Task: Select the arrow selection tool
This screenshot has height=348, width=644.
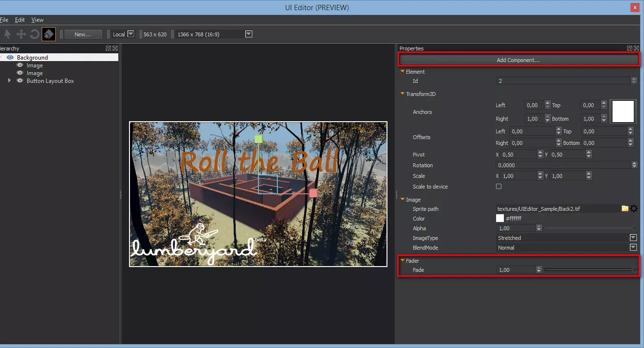Action: 7,34
